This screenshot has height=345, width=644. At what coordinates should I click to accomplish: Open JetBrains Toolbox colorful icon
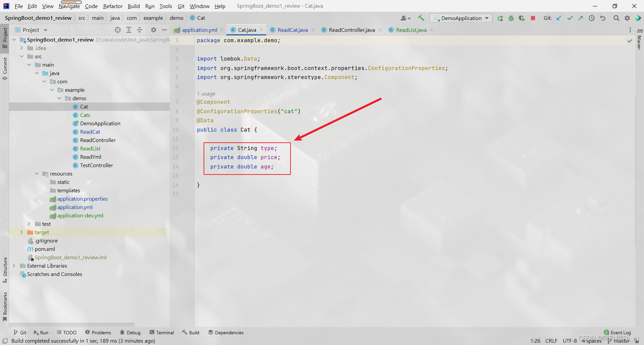pos(638,18)
